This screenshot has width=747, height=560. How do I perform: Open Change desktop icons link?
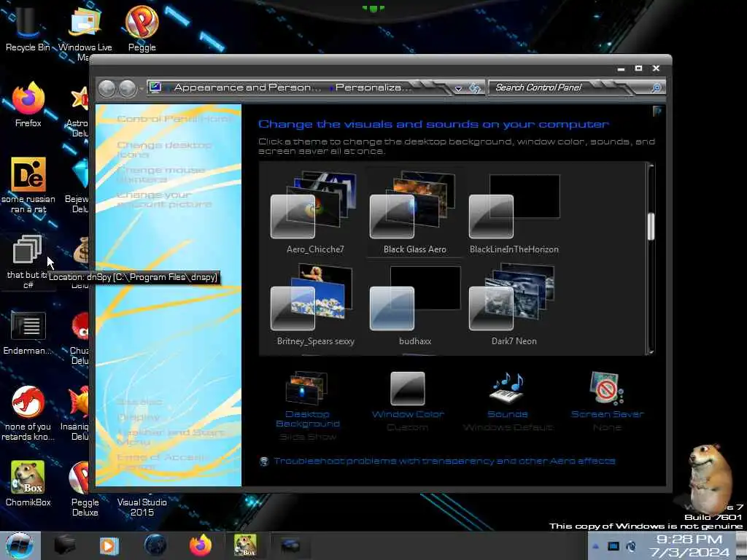tap(164, 149)
